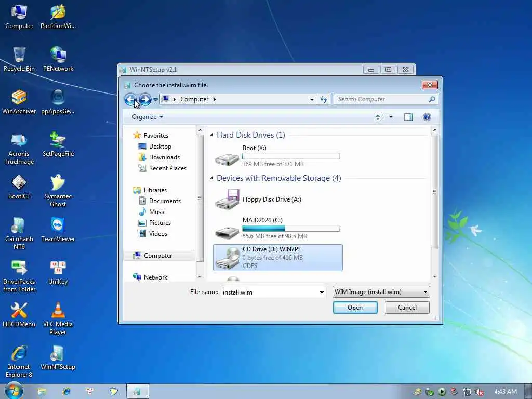This screenshot has height=399, width=532.
Task: Collapse Devices with Removable Storage group
Action: [212, 178]
